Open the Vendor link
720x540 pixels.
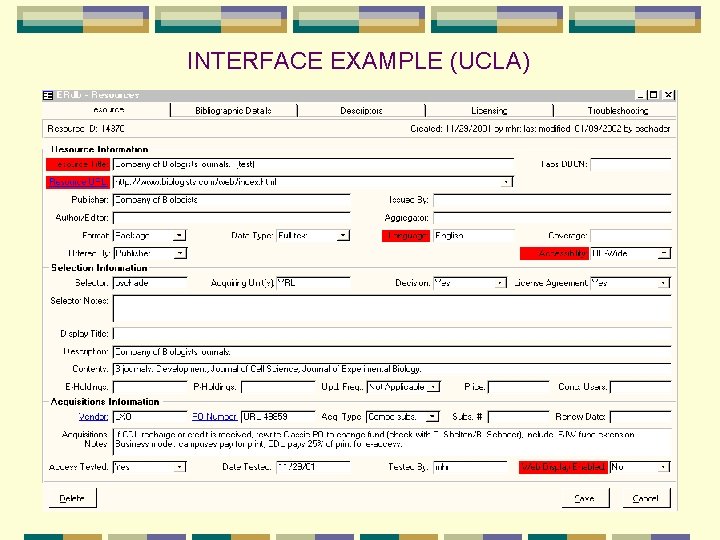93,417
